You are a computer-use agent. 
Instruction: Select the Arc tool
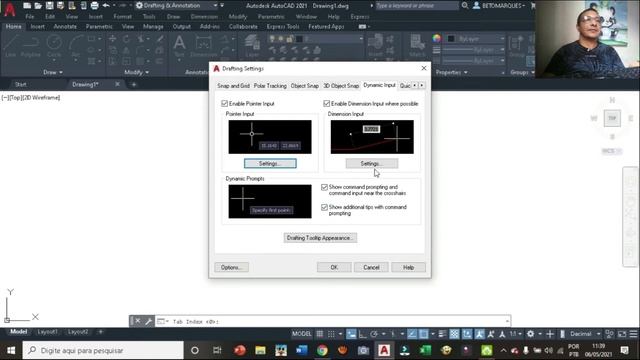76,46
